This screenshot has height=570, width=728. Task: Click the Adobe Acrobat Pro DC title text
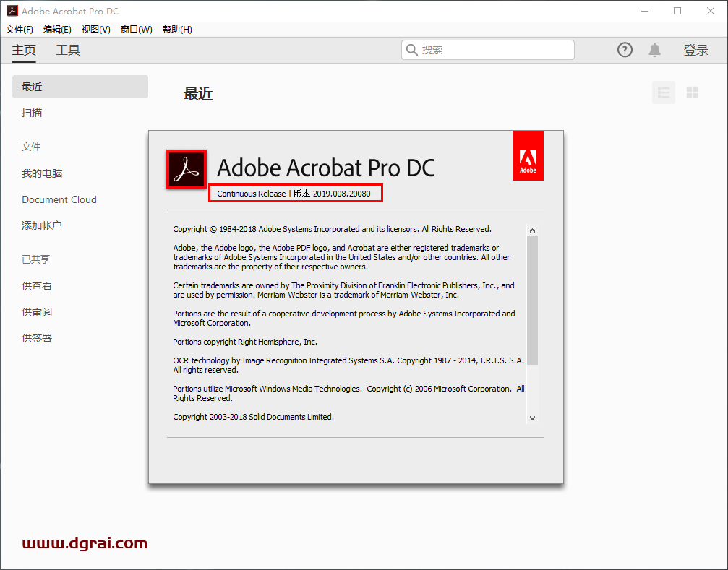coord(326,168)
